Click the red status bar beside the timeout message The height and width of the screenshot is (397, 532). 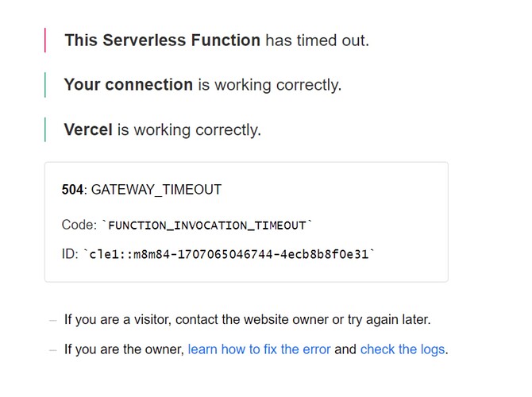click(x=44, y=40)
